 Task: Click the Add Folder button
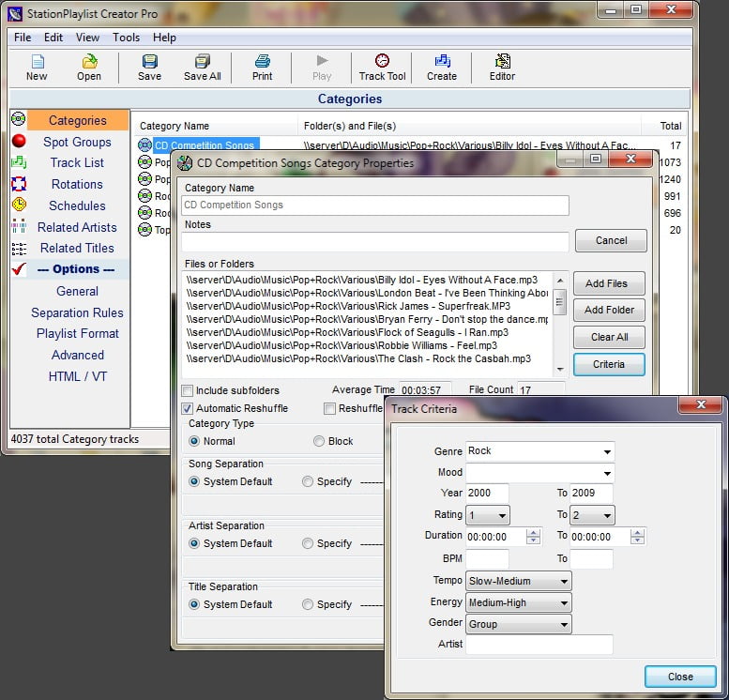click(x=609, y=310)
